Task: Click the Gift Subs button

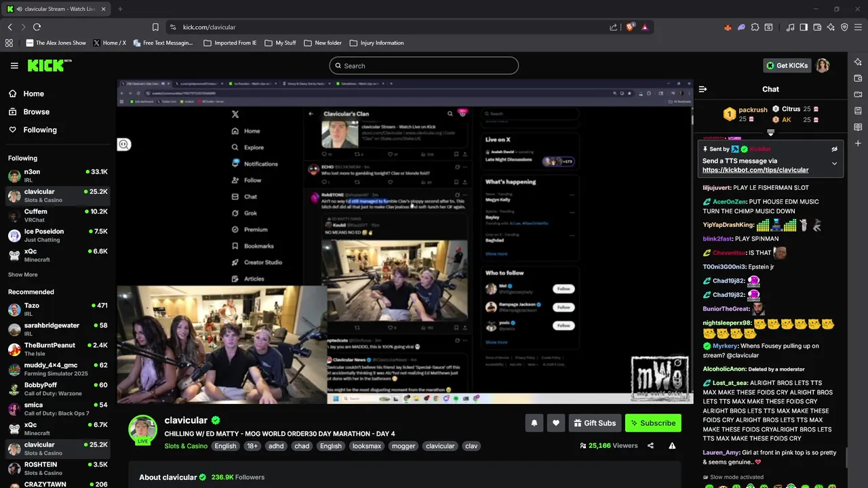Action: [595, 423]
